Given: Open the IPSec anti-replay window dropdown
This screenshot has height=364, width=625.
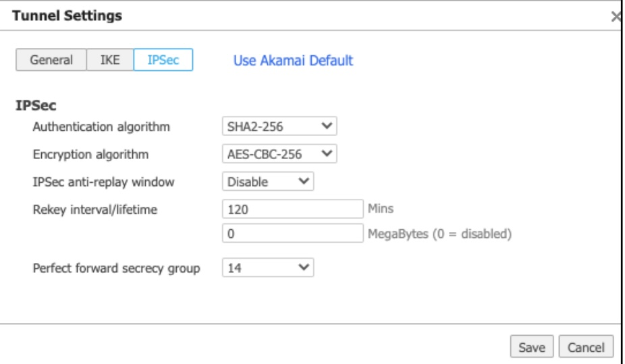Looking at the screenshot, I should 268,181.
